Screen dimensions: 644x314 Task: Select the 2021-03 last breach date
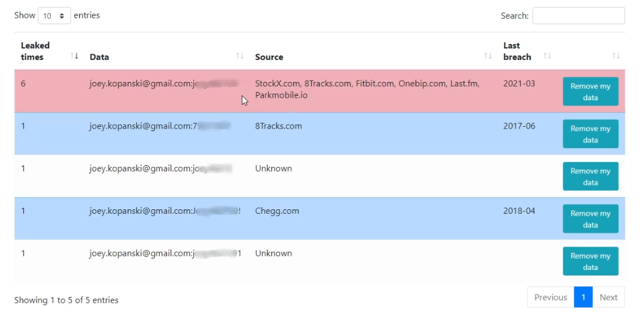519,83
